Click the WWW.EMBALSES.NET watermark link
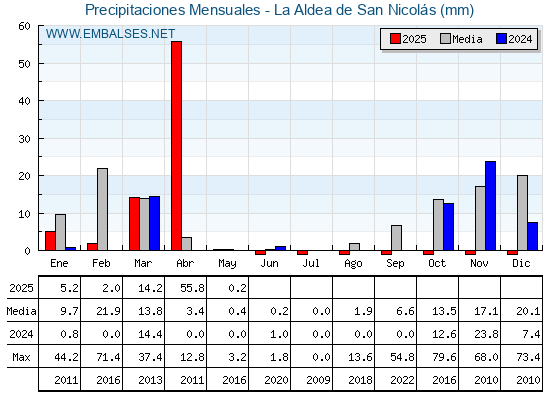560x400 pixels. click(x=110, y=34)
